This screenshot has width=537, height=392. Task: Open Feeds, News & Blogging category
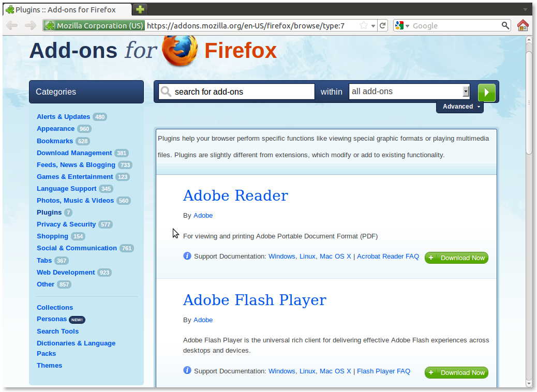76,165
